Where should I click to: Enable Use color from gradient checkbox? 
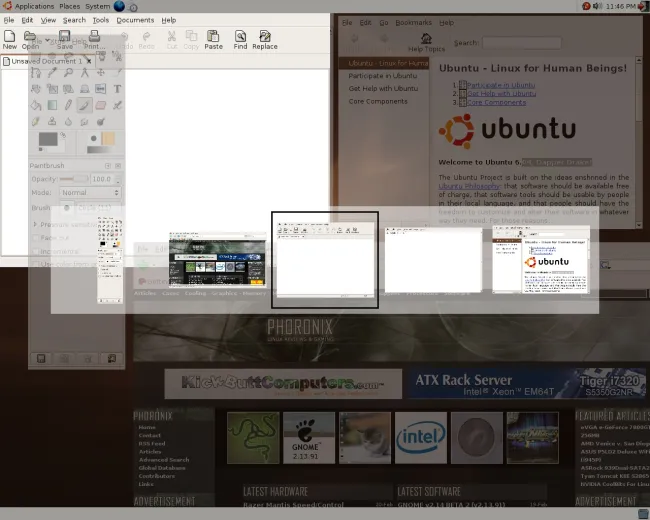click(36, 264)
